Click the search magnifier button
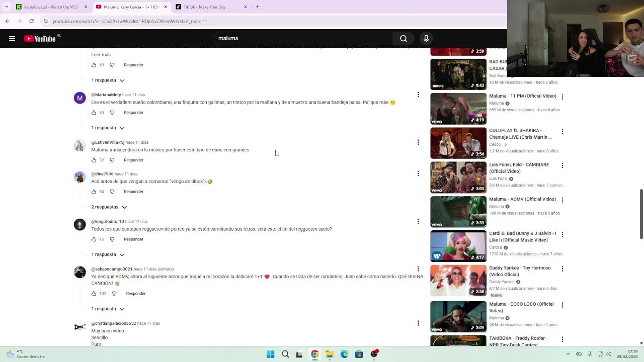This screenshot has height=362, width=644. (x=404, y=38)
